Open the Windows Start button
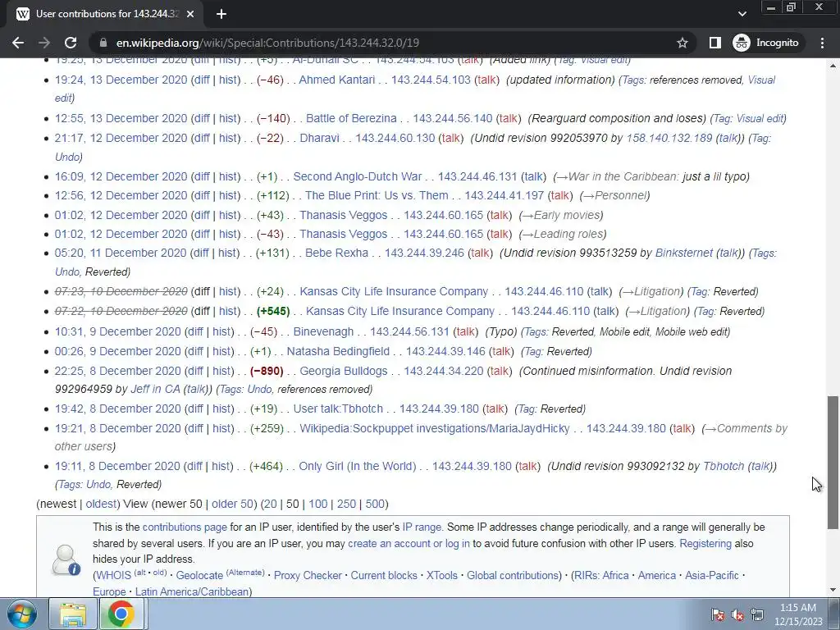 (x=21, y=614)
